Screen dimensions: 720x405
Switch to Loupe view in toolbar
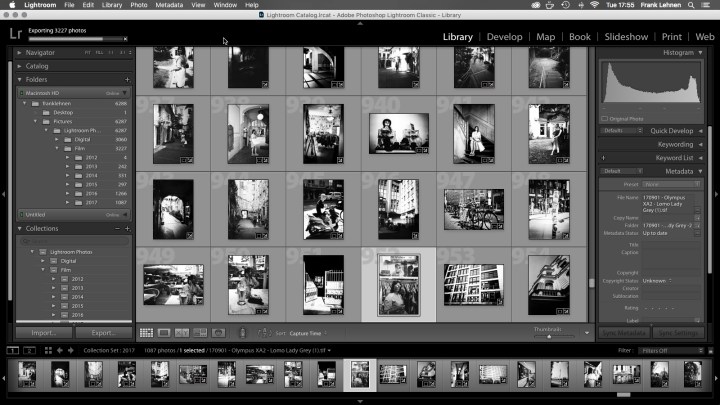click(164, 332)
